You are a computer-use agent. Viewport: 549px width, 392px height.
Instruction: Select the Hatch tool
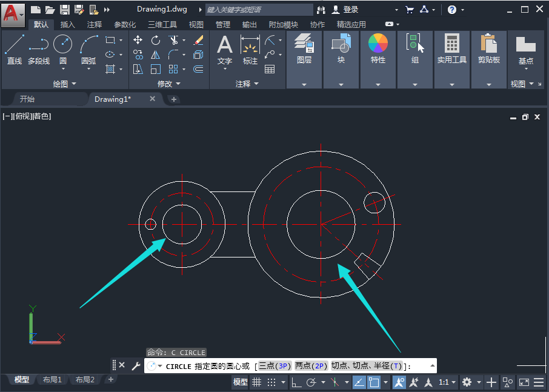110,69
